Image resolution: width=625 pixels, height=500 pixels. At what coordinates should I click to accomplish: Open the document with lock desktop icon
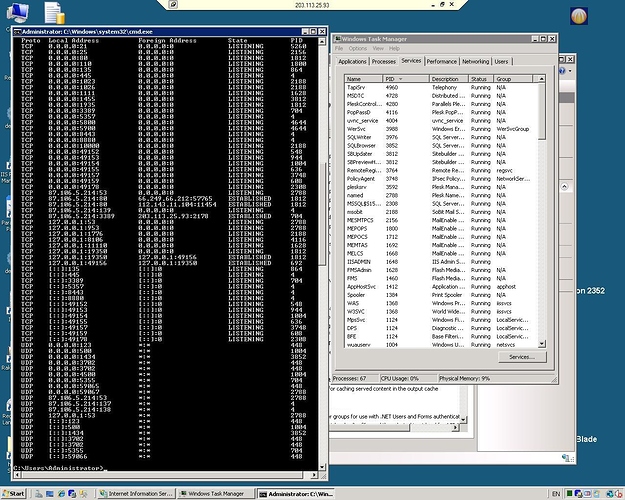pyautogui.click(x=55, y=13)
